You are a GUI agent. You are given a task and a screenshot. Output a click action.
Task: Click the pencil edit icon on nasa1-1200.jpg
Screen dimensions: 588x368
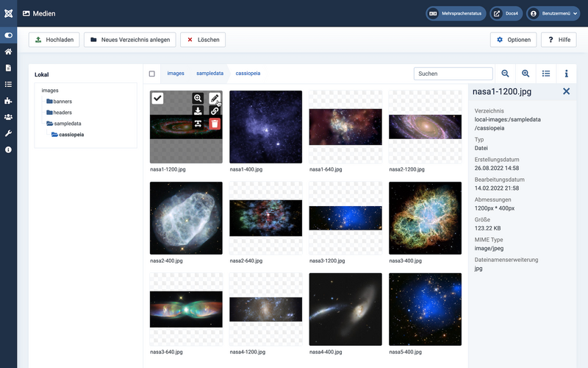(x=215, y=98)
